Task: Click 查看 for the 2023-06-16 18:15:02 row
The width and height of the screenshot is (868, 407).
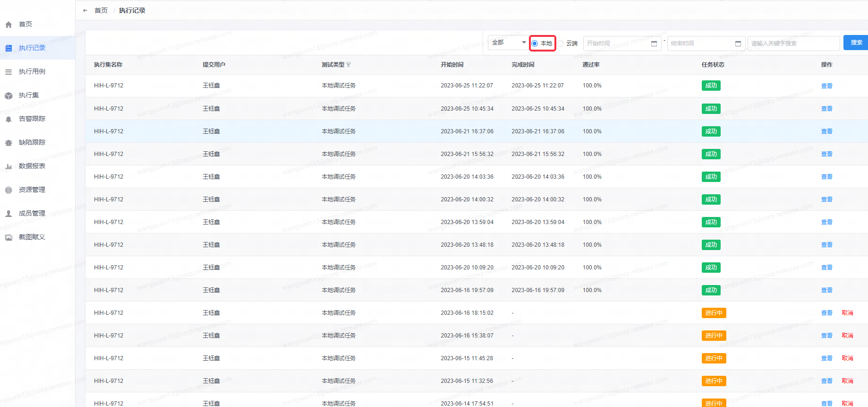Action: [826, 313]
